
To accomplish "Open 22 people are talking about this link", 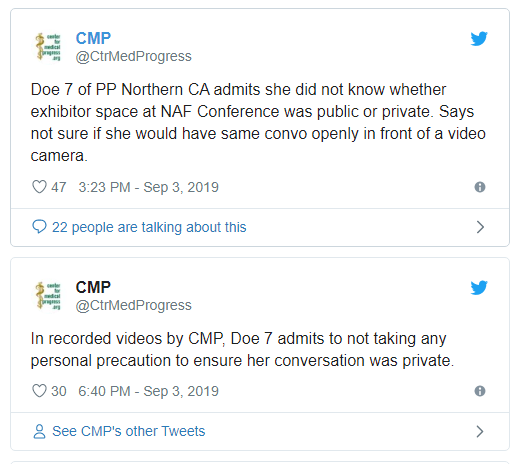I will pyautogui.click(x=149, y=227).
